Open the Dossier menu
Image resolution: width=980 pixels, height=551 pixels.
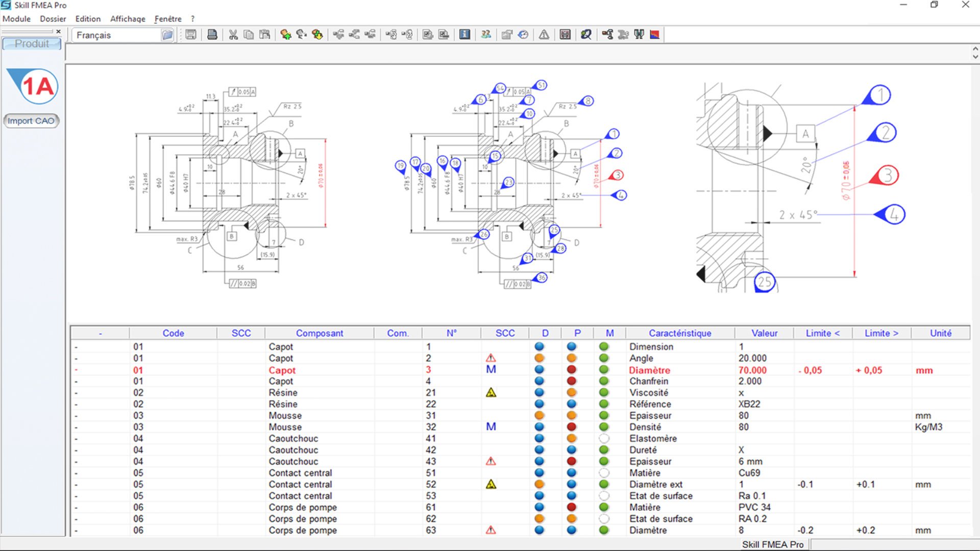(x=53, y=19)
